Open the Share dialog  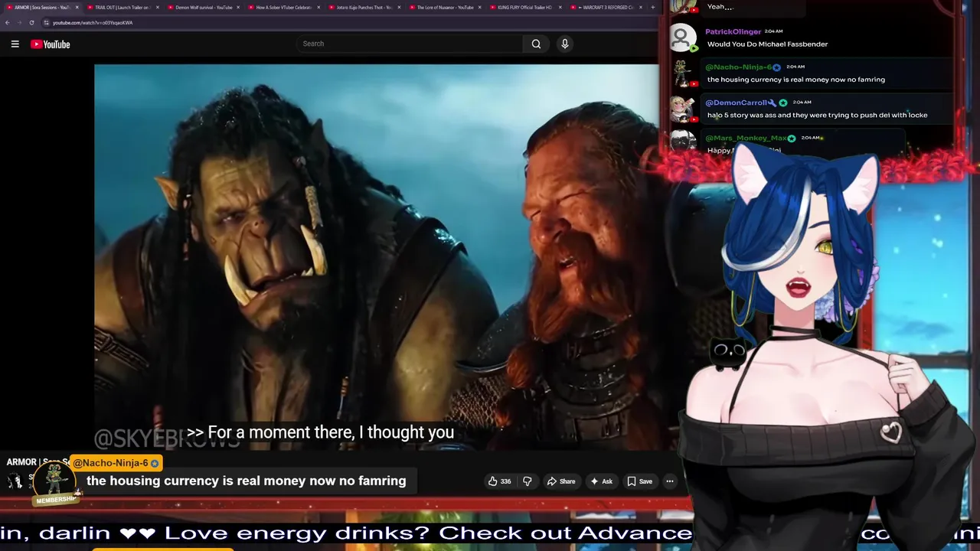click(560, 481)
